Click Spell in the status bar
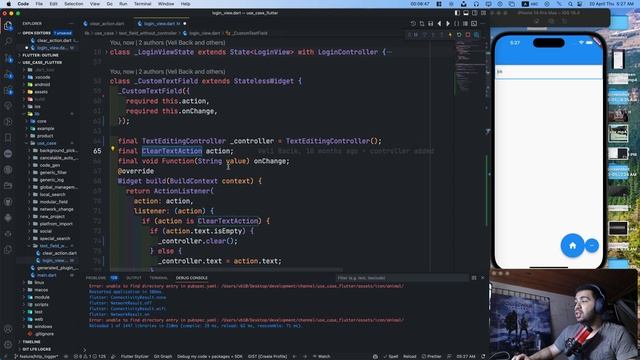The width and height of the screenshot is (640, 360). coord(390,356)
